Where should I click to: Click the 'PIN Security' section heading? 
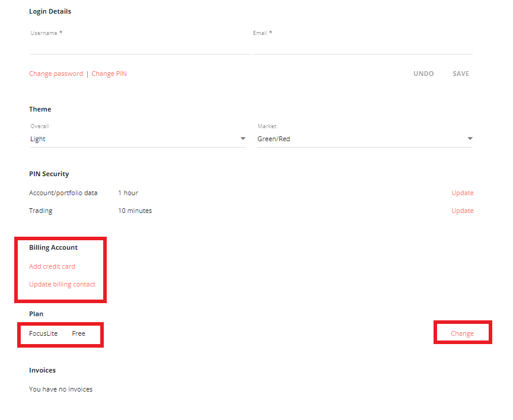click(49, 174)
